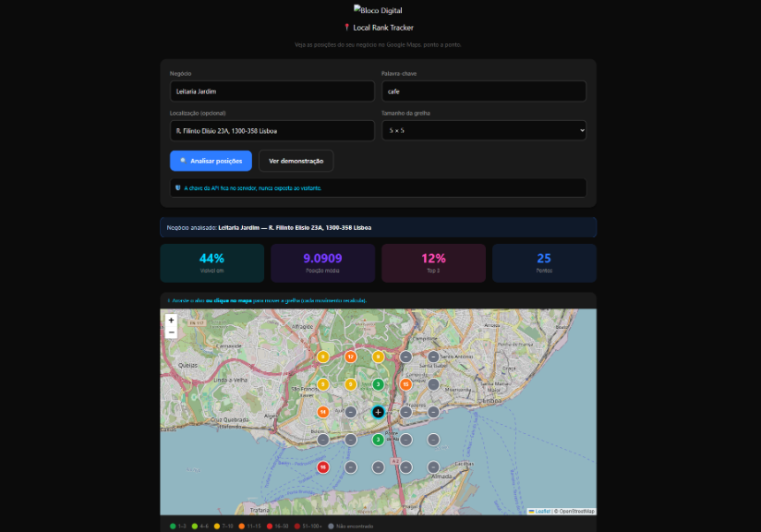Click the Trafaria label on the map
The height and width of the screenshot is (532, 761).
pos(260,510)
